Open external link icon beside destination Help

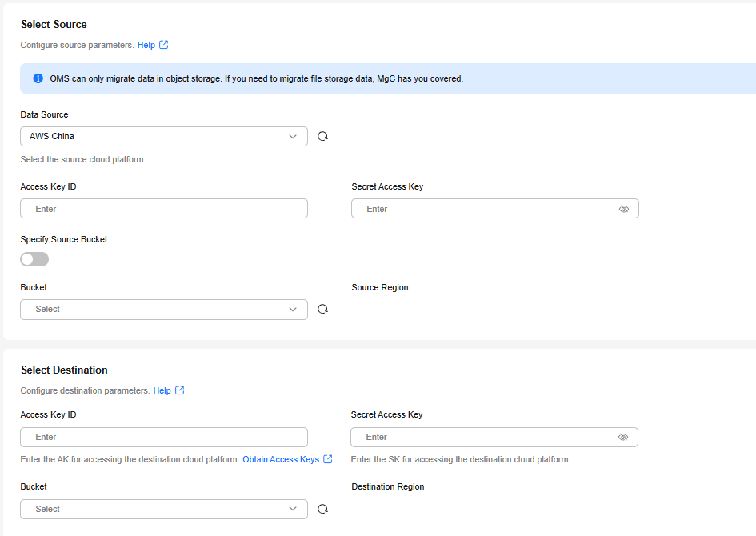[180, 390]
